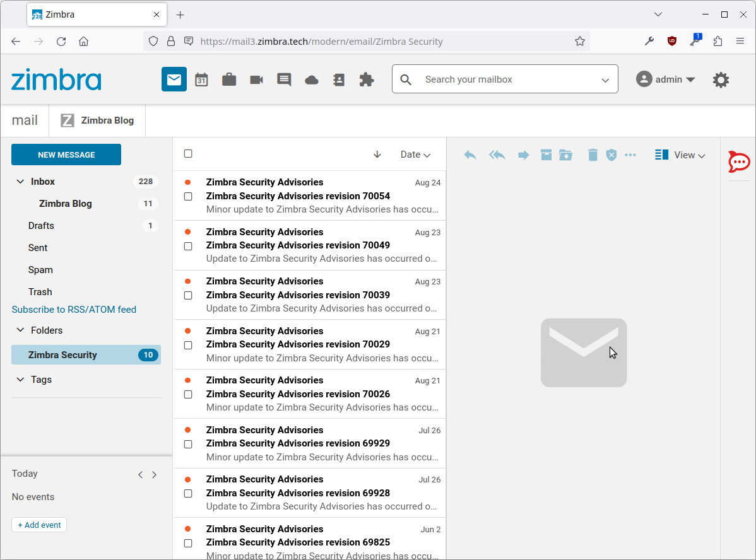Image resolution: width=756 pixels, height=560 pixels.
Task: Open the Date sort dropdown
Action: [415, 155]
